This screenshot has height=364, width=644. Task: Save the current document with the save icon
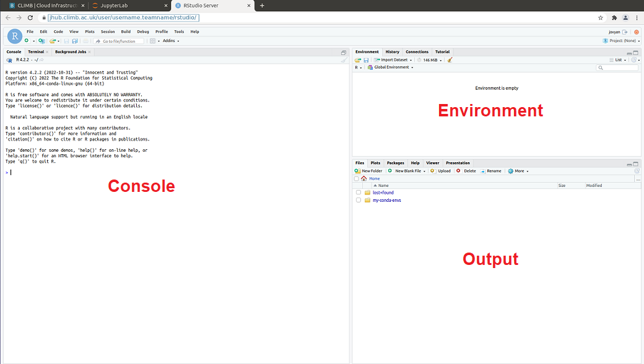coord(66,40)
